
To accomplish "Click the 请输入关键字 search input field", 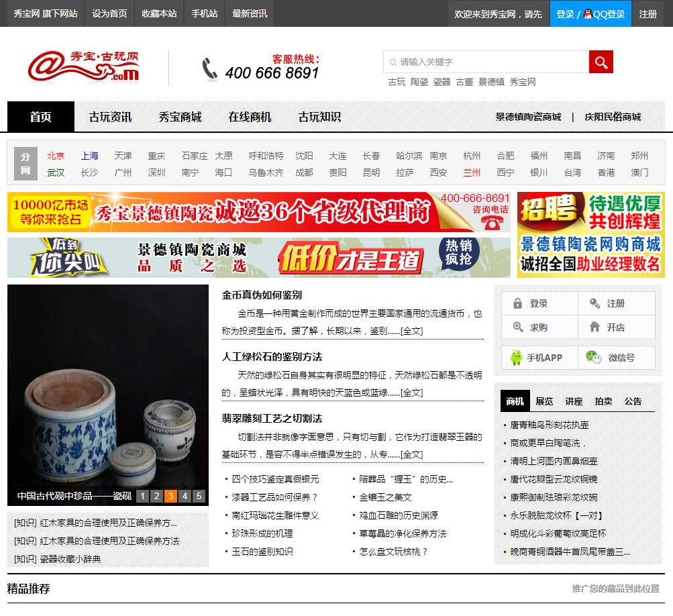I will pos(486,62).
